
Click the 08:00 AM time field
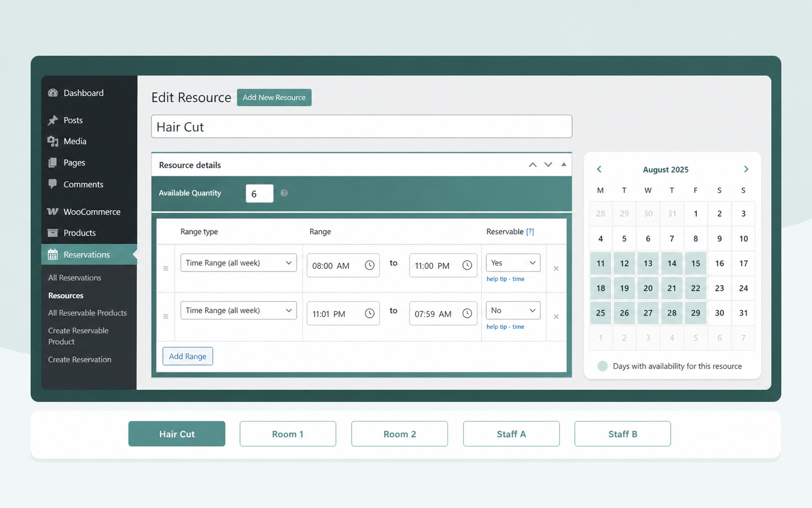[x=343, y=265]
